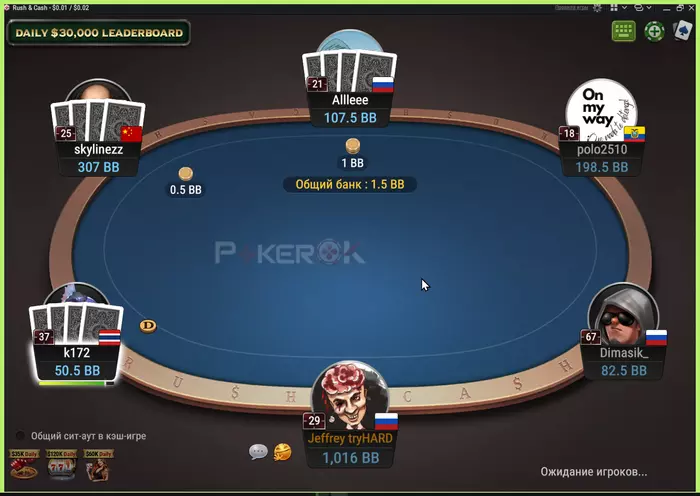Open the spade playing cards icon
Screen dimensions: 700x496
tap(683, 31)
